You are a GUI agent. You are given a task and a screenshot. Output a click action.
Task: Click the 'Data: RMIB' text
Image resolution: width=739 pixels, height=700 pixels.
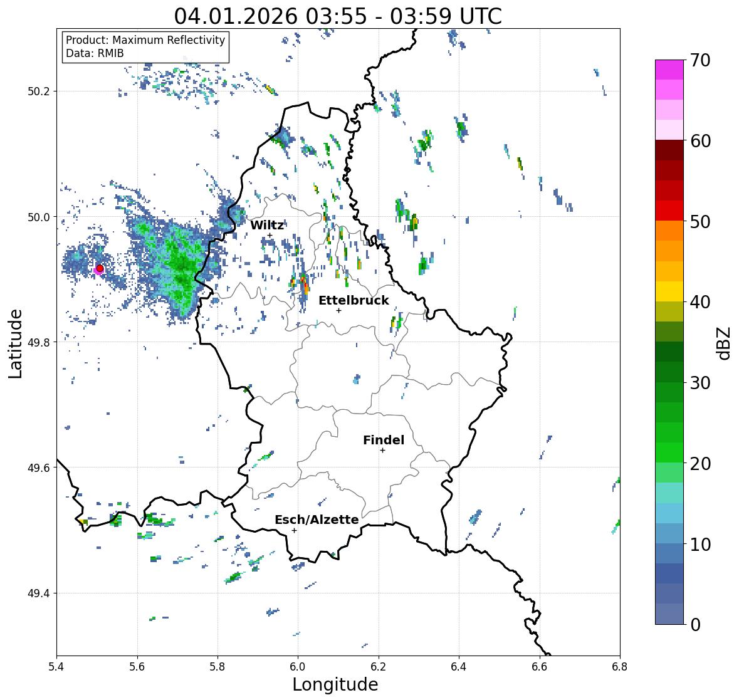95,53
